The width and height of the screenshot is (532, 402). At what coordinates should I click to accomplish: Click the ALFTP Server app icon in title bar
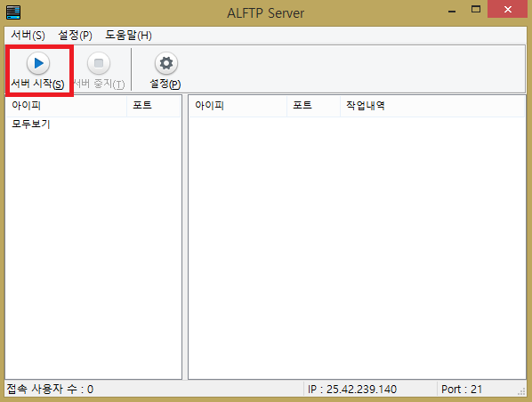(x=13, y=12)
